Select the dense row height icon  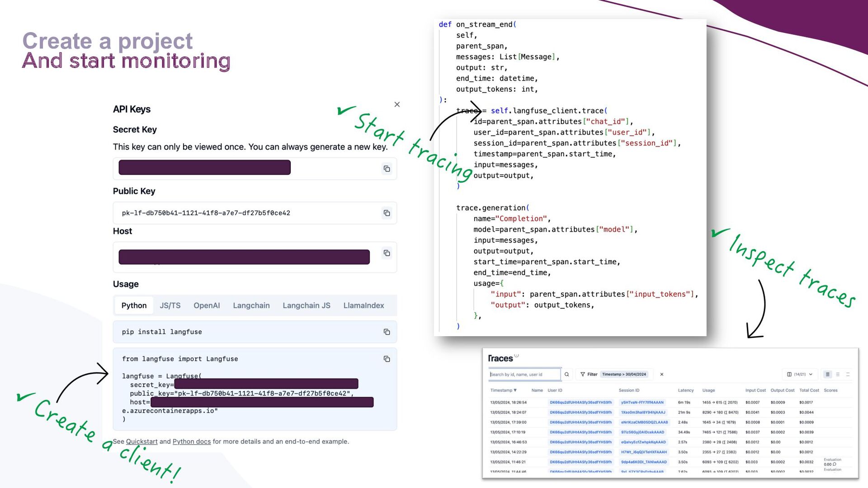tap(828, 374)
